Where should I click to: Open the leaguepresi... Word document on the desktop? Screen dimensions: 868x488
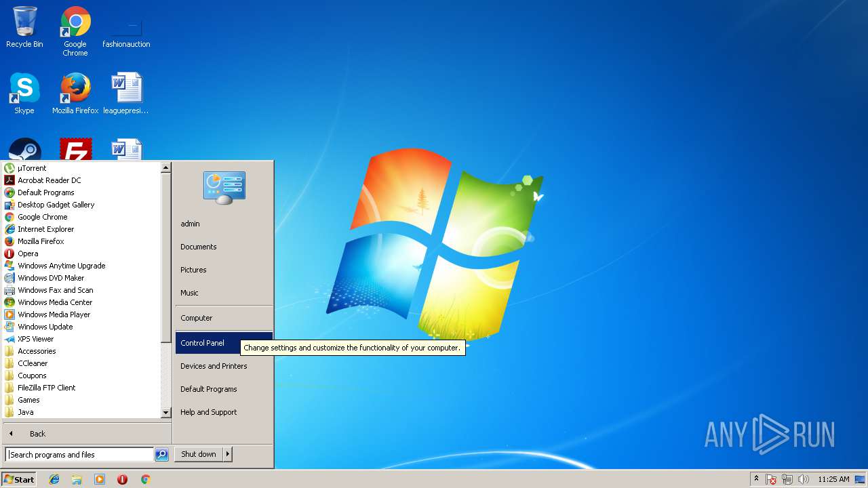pyautogui.click(x=126, y=94)
